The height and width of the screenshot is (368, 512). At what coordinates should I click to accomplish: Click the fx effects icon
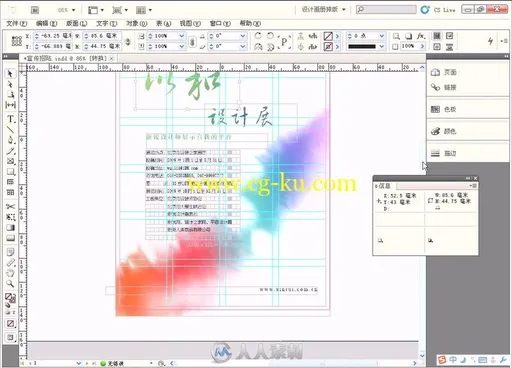click(x=421, y=36)
